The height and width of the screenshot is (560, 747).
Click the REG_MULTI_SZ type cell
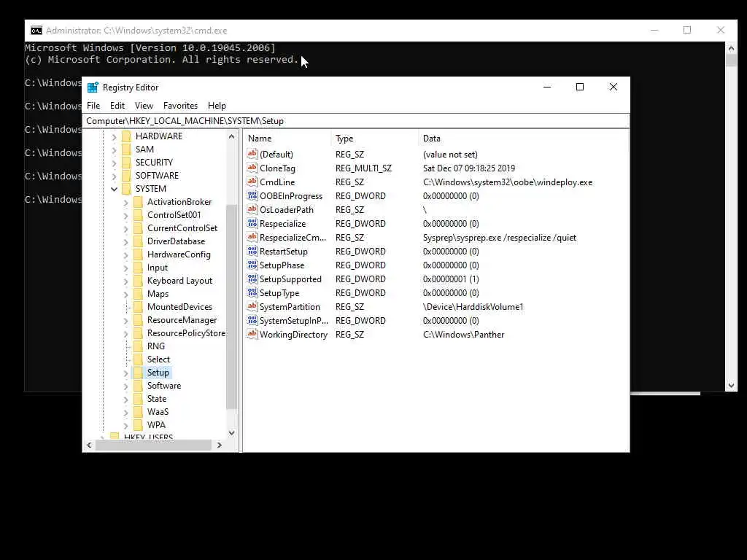pyautogui.click(x=363, y=168)
